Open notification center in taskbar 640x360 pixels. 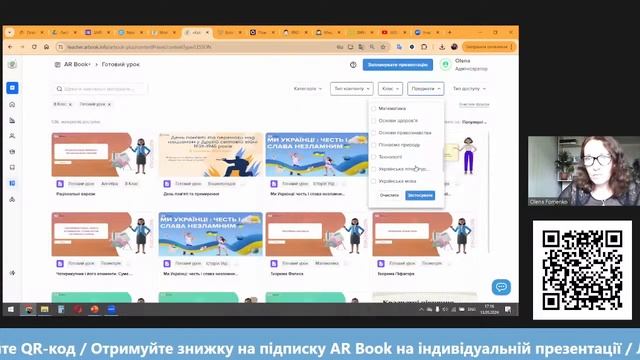point(508,309)
